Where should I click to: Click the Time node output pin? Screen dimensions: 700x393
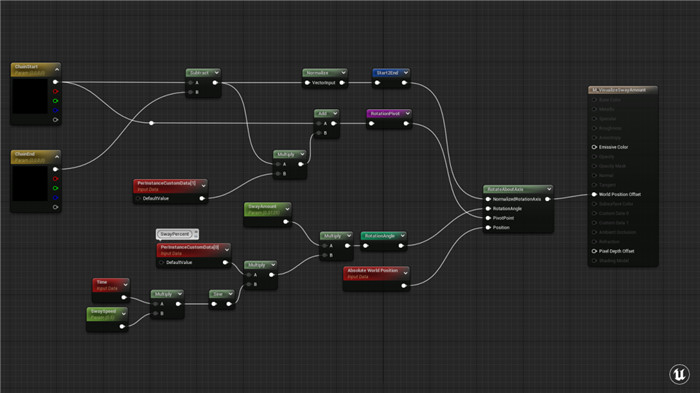point(124,297)
